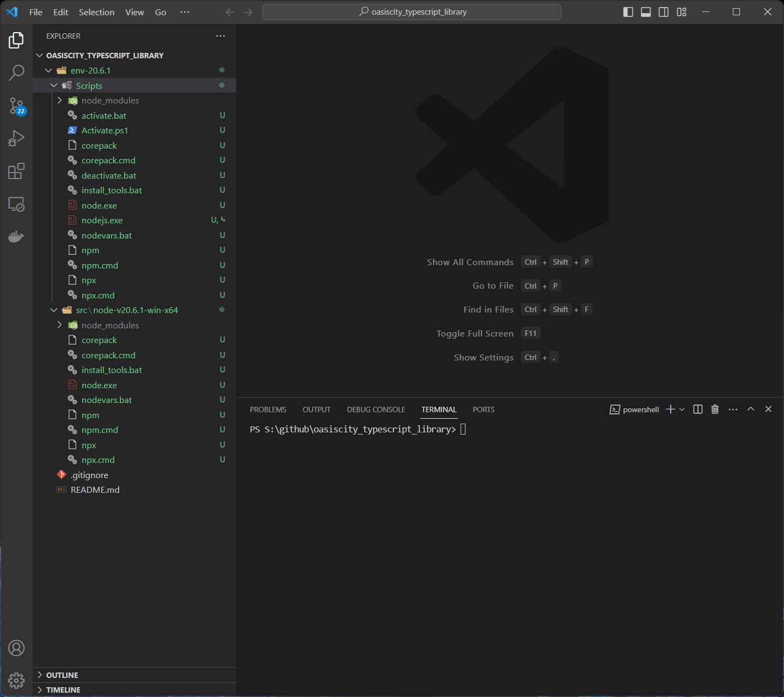This screenshot has height=697, width=784.
Task: Kill terminal with trash icon
Action: click(715, 409)
